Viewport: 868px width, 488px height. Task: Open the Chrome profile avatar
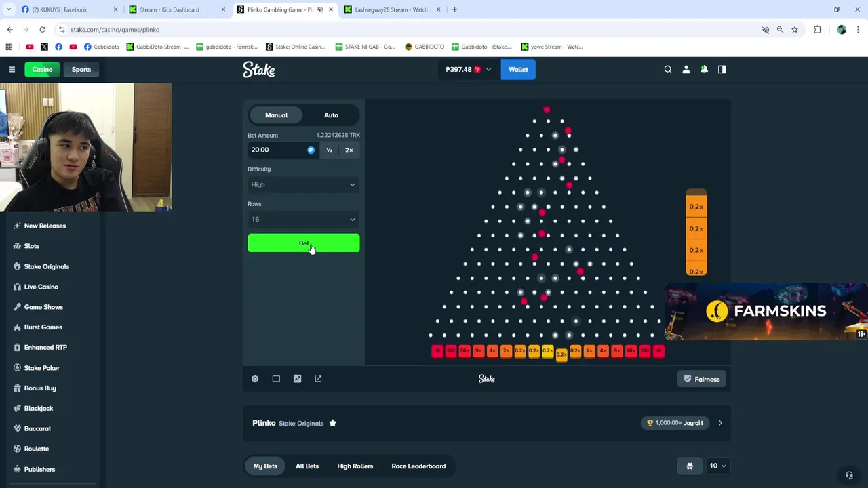pyautogui.click(x=842, y=30)
